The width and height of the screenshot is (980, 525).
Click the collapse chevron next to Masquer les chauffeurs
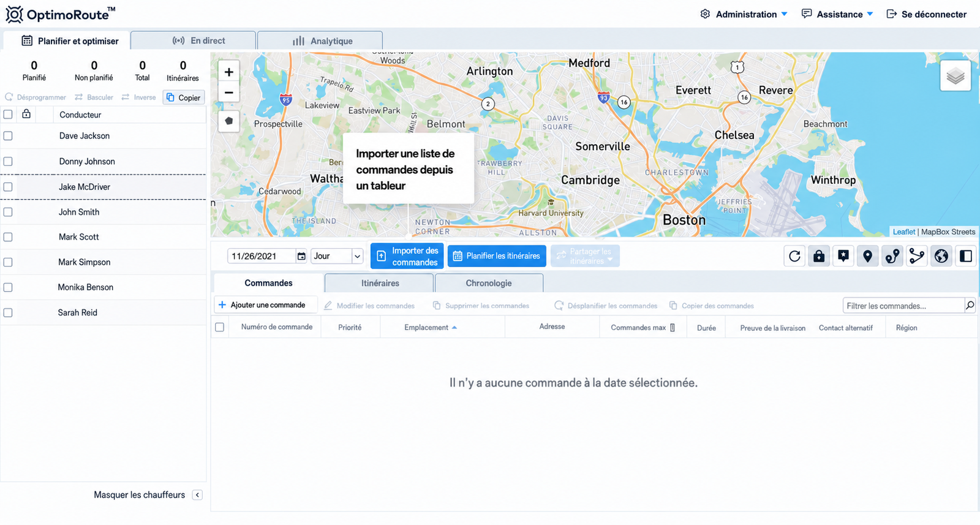click(x=197, y=495)
